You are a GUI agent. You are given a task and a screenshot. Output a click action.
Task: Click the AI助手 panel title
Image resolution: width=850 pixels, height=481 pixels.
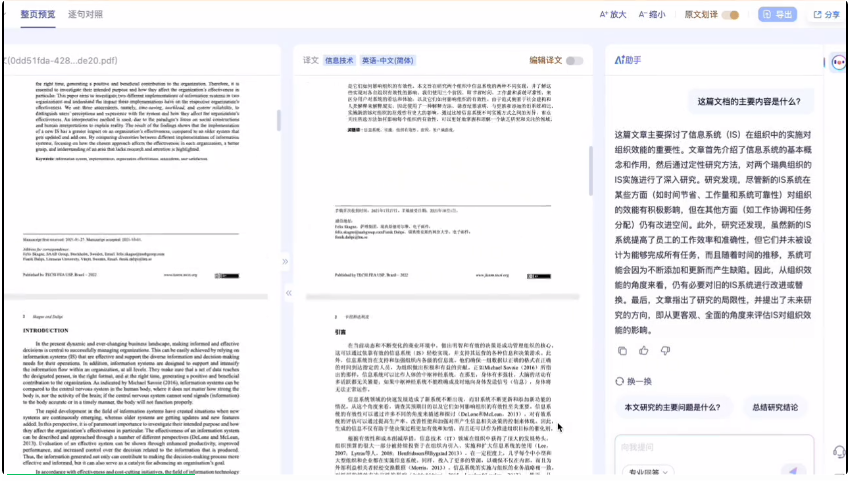click(628, 60)
